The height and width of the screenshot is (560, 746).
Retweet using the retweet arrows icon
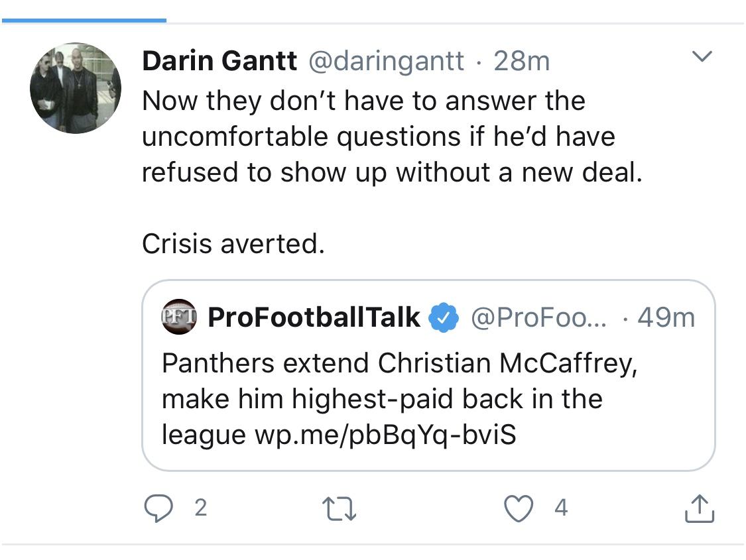click(340, 508)
